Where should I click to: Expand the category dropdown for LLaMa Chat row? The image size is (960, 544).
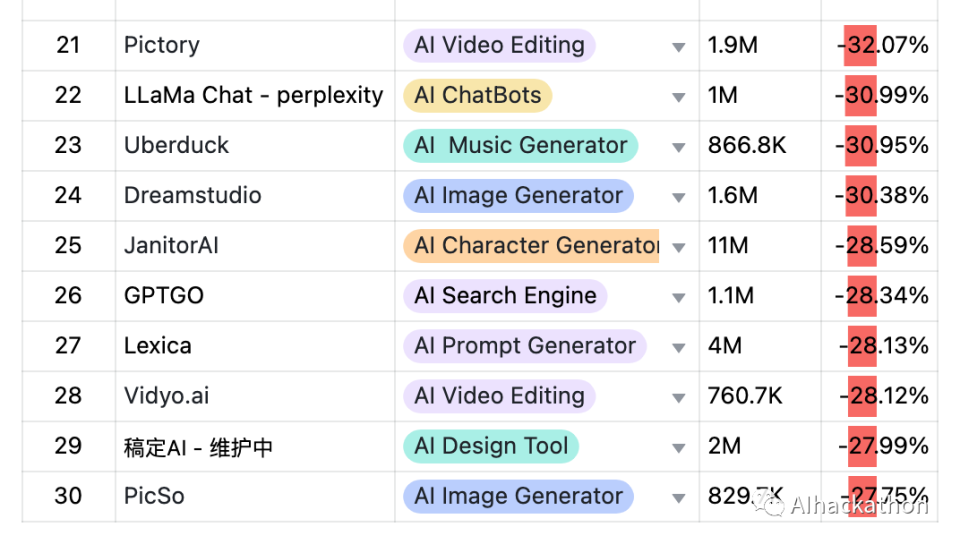[679, 97]
